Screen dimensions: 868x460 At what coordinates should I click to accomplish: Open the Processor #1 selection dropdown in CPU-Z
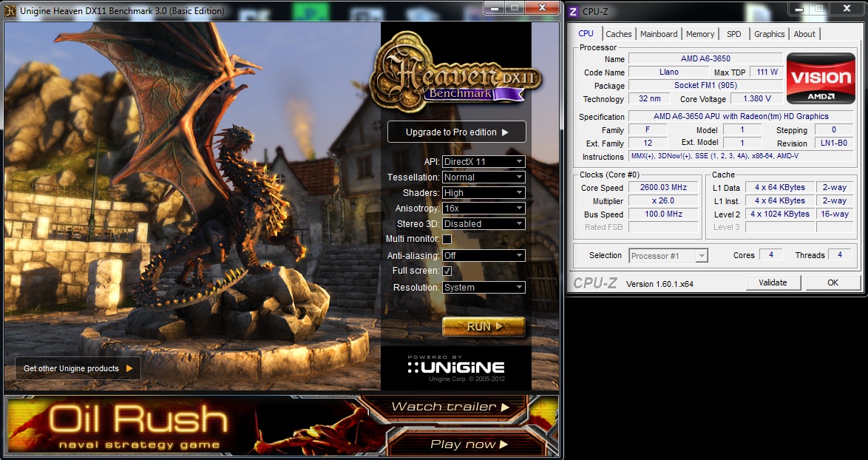point(668,256)
